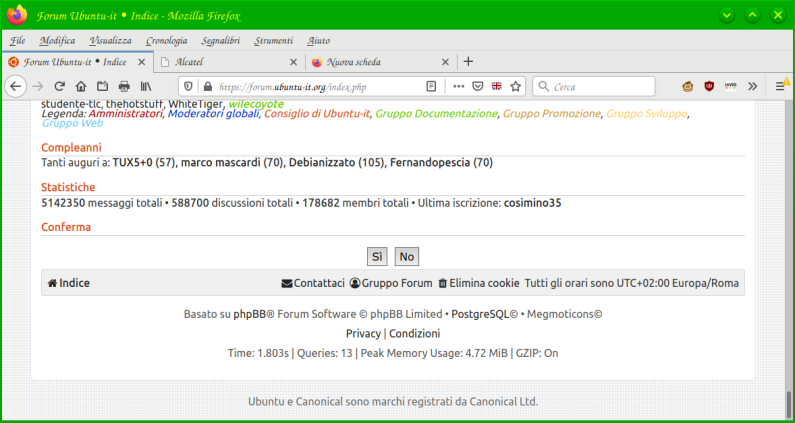
Task: Select the Forum Ubuntu-it Indice tab
Action: pos(77,62)
